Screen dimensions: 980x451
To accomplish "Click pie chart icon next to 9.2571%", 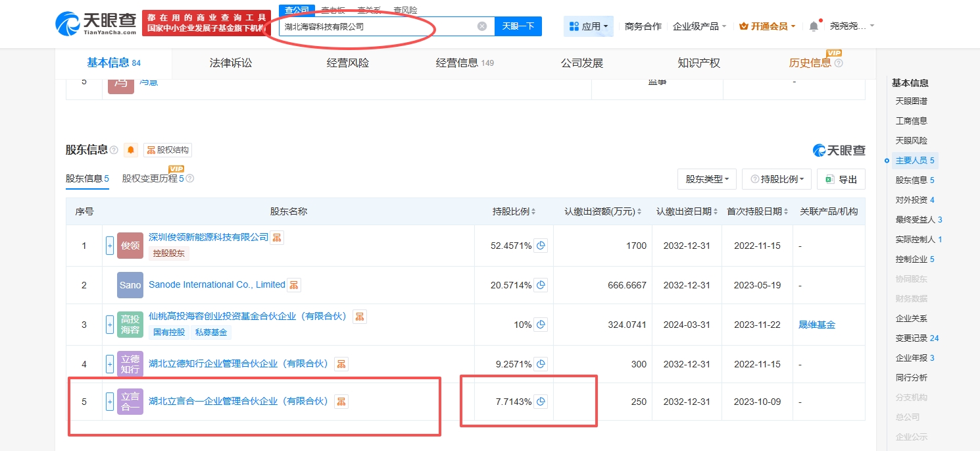I will pyautogui.click(x=541, y=364).
